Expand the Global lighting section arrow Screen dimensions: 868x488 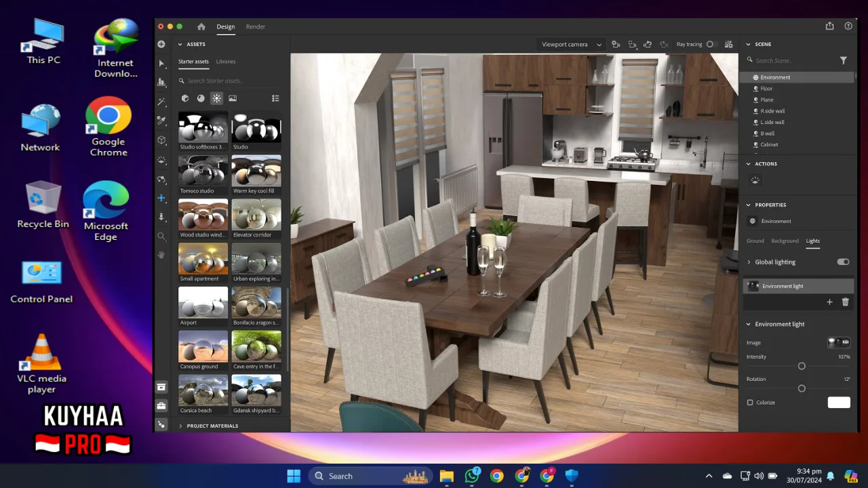tap(749, 262)
